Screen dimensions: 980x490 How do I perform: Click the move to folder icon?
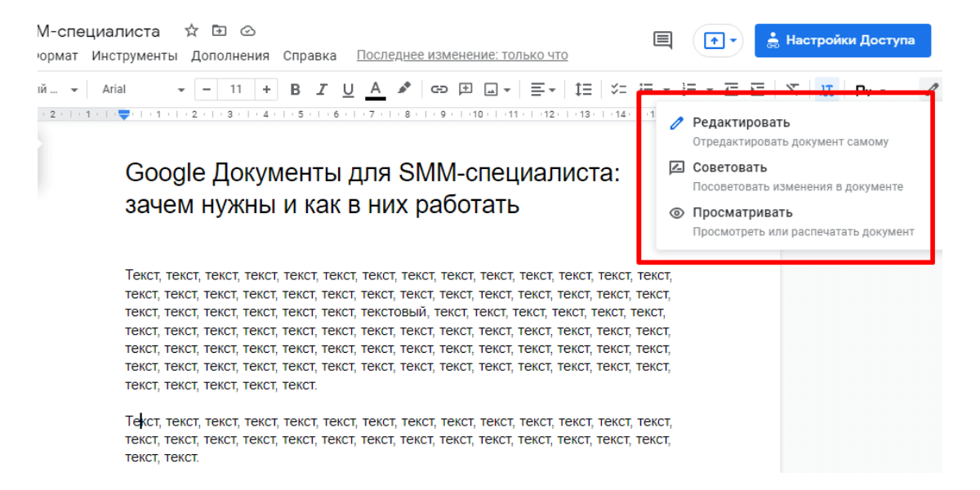click(219, 31)
